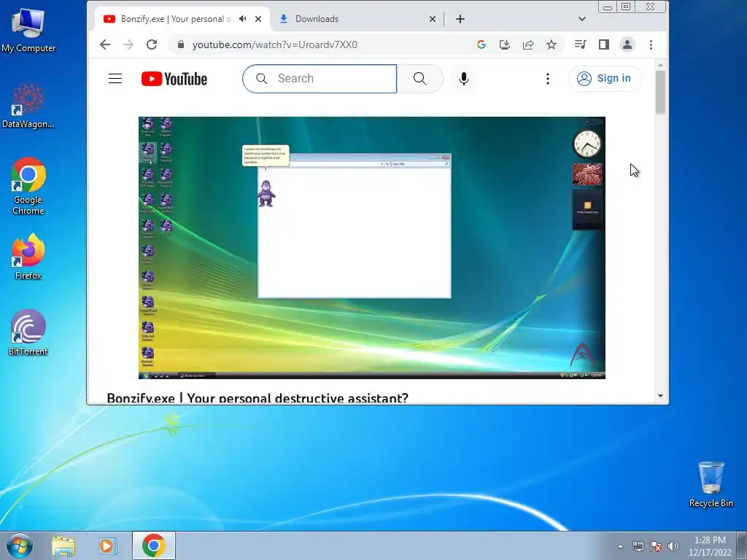747x560 pixels.
Task: Bookmark this page with the star icon
Action: [551, 44]
